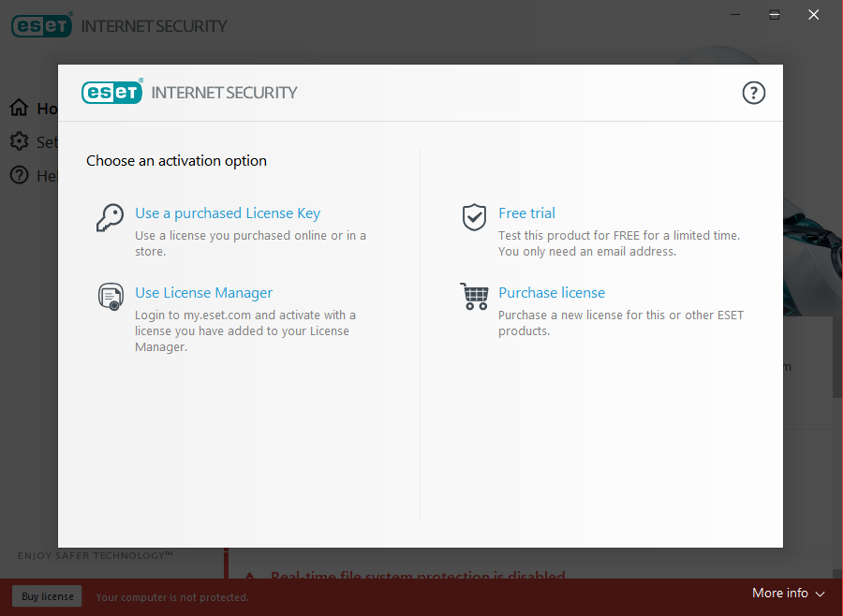Open help via the question mark icon in dialog

click(753, 93)
